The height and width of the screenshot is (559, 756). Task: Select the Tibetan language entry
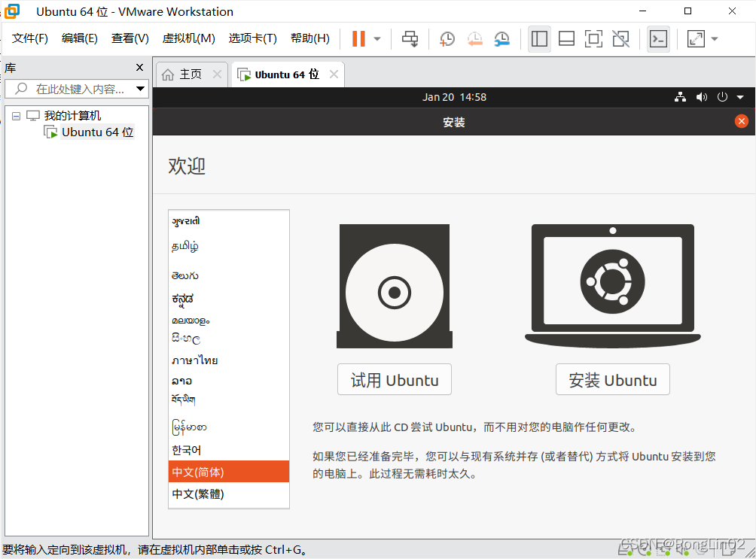click(x=229, y=400)
